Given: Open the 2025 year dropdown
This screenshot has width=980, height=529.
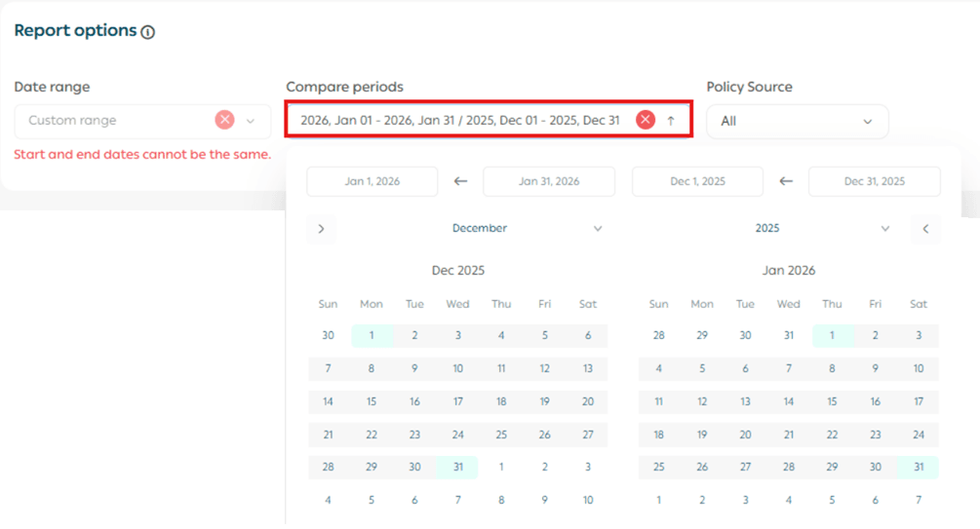Looking at the screenshot, I should pyautogui.click(x=822, y=229).
